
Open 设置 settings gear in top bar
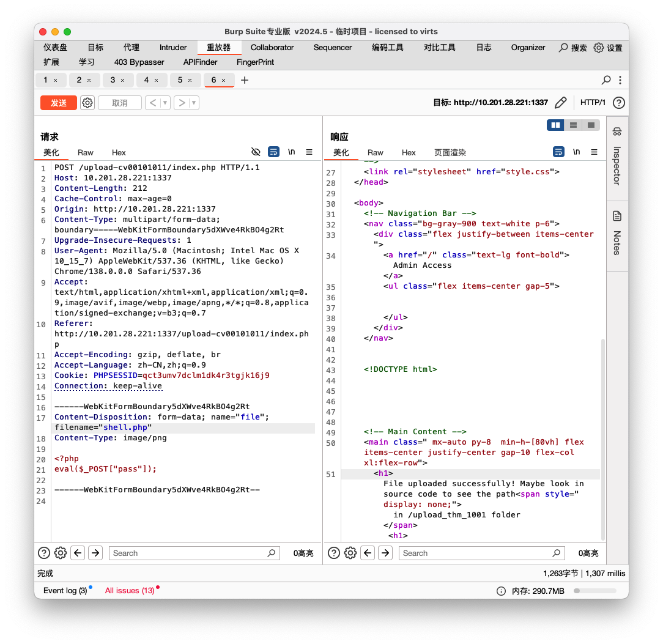pyautogui.click(x=608, y=48)
